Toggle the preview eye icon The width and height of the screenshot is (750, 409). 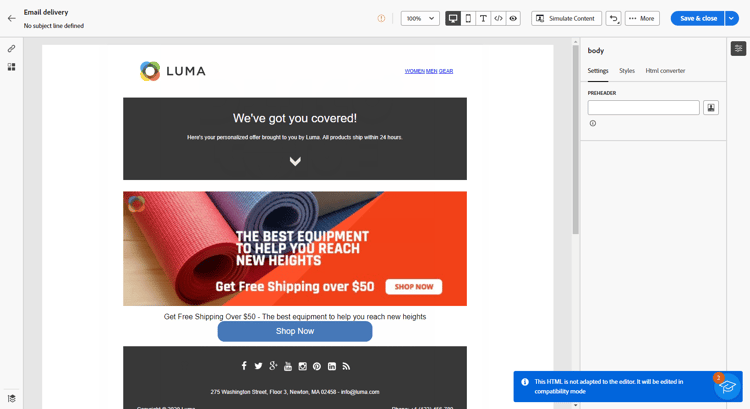pos(513,18)
